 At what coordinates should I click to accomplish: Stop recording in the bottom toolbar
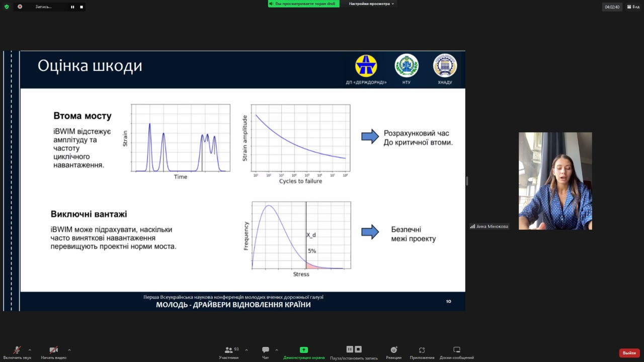click(x=358, y=349)
